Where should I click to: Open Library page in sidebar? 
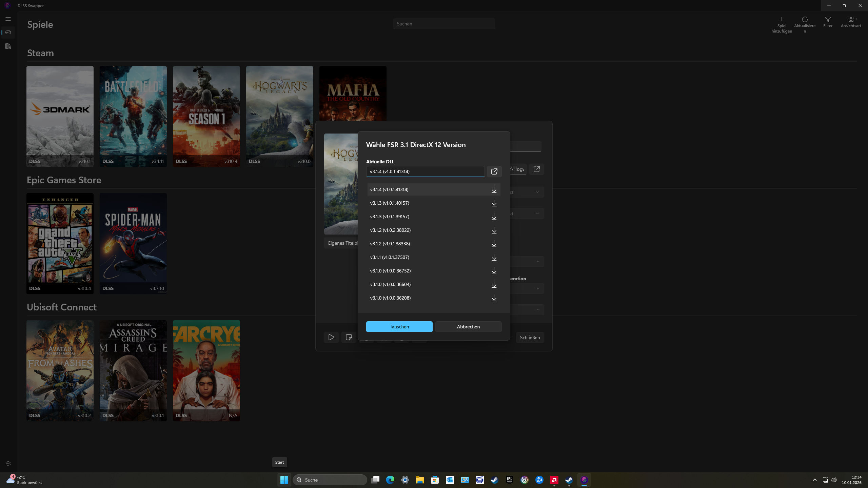tap(8, 46)
